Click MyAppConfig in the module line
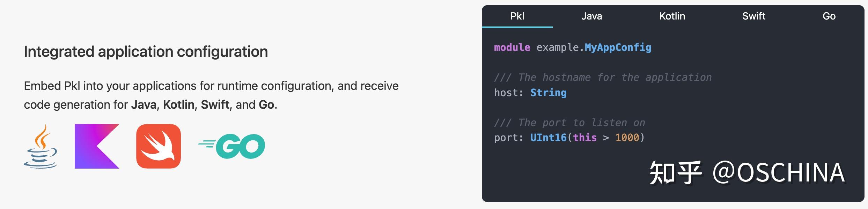 pos(618,47)
